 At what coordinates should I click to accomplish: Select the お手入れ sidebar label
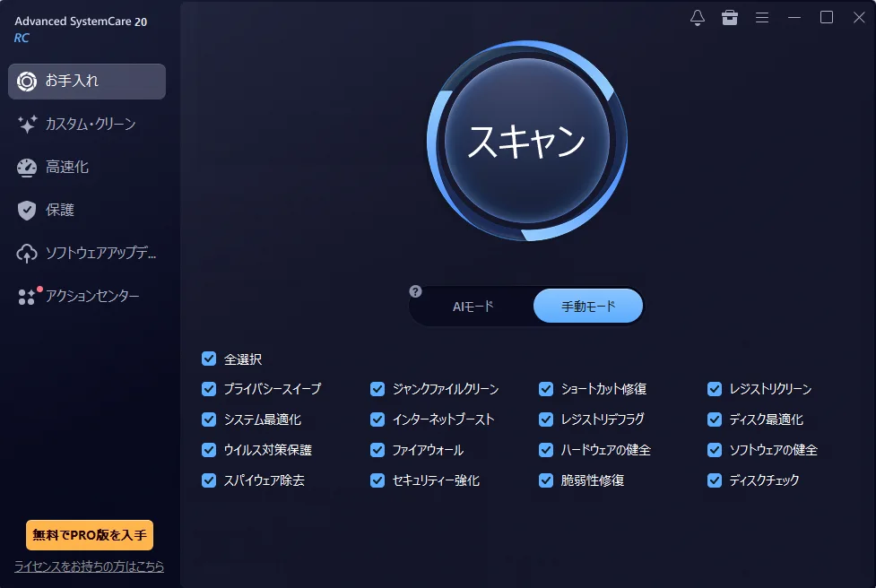(x=72, y=81)
